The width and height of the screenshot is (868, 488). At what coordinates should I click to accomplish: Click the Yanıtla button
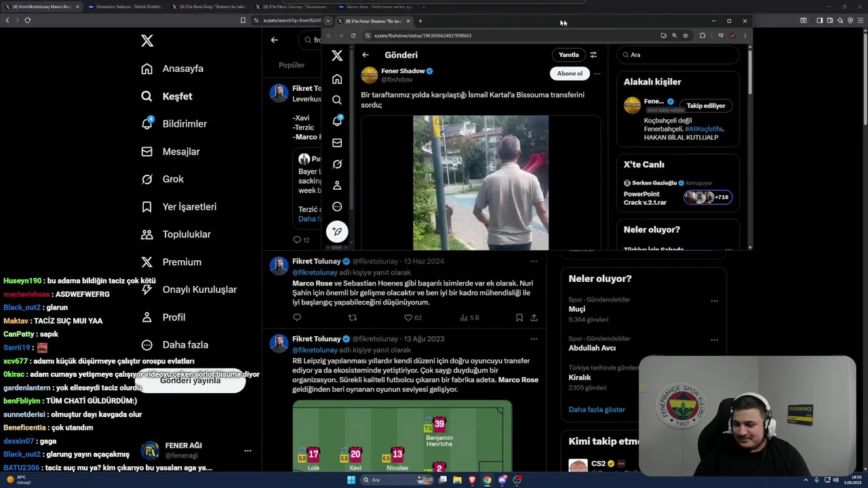tap(568, 55)
